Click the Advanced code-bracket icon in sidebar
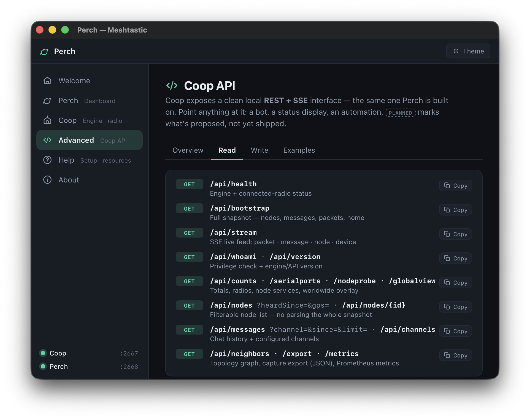Screen dimensions: 530x420 (x=47, y=140)
